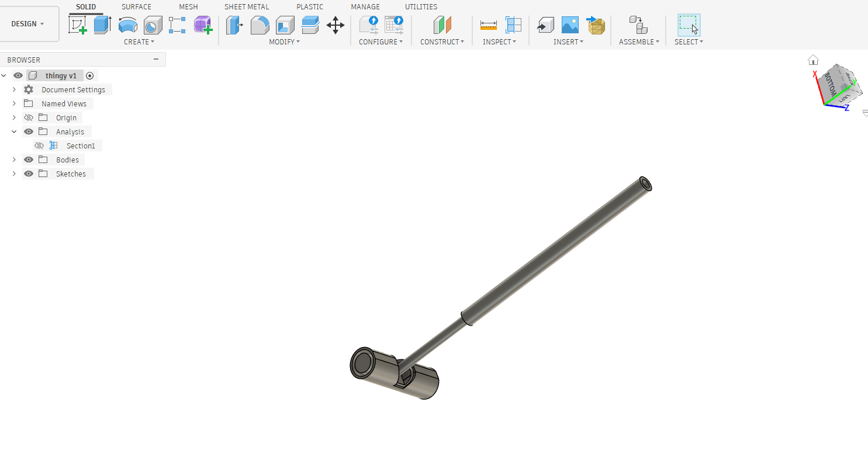The width and height of the screenshot is (868, 467).
Task: Click the Fillet tool icon
Action: tap(260, 25)
